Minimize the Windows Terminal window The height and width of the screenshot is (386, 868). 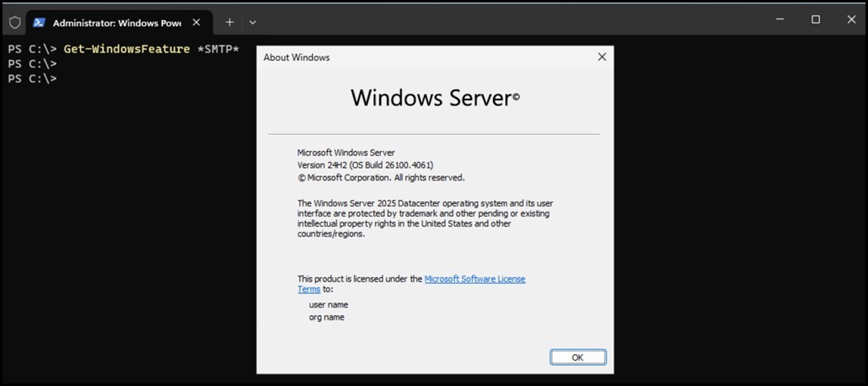coord(780,19)
